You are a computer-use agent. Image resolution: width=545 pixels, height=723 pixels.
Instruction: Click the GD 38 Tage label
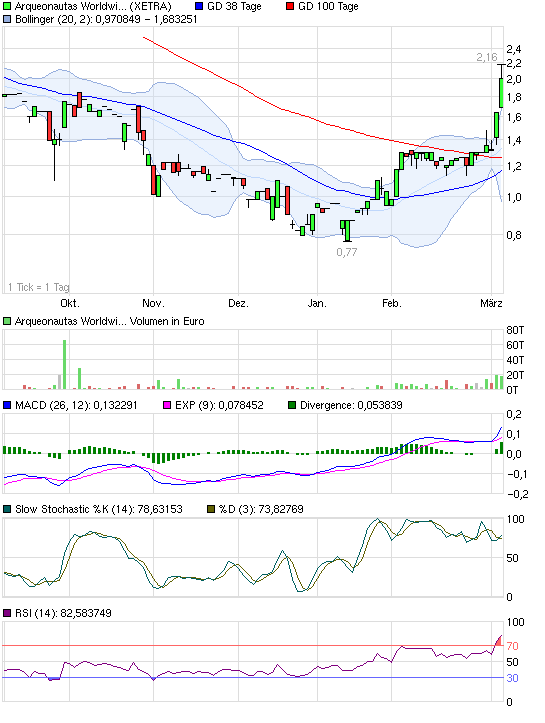(234, 6)
